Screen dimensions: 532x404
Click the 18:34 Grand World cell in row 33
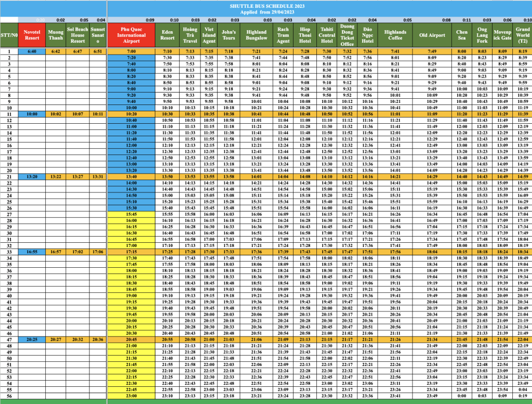click(x=523, y=252)
